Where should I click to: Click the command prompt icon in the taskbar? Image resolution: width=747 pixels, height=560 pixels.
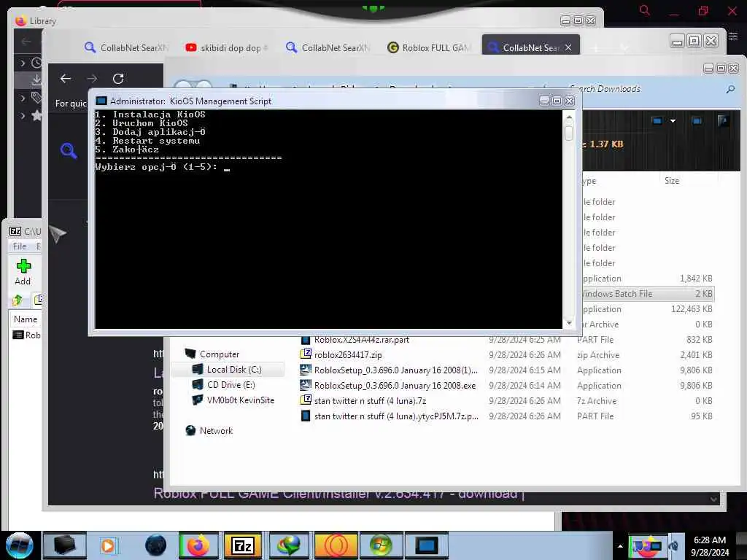(x=426, y=545)
